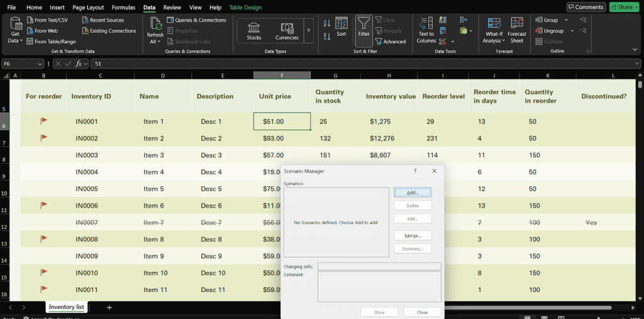Select column F header
Viewport: 644px width, 319px height.
tap(282, 76)
